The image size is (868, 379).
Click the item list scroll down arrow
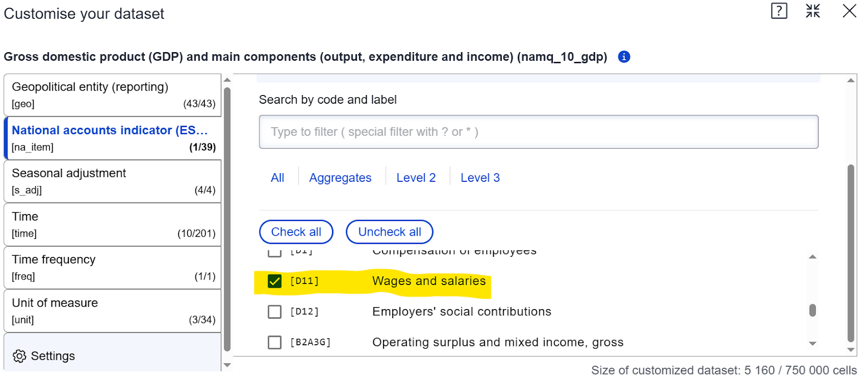pos(813,343)
